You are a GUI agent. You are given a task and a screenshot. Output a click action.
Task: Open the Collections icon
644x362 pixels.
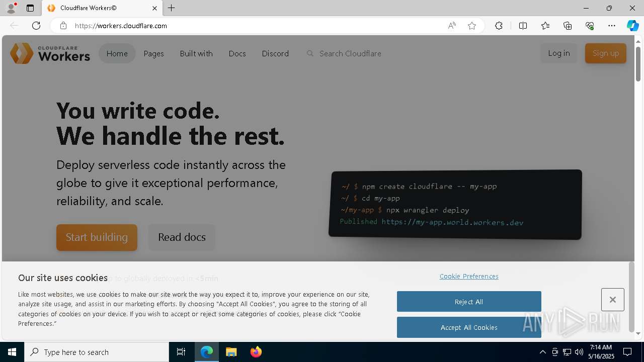(x=568, y=26)
